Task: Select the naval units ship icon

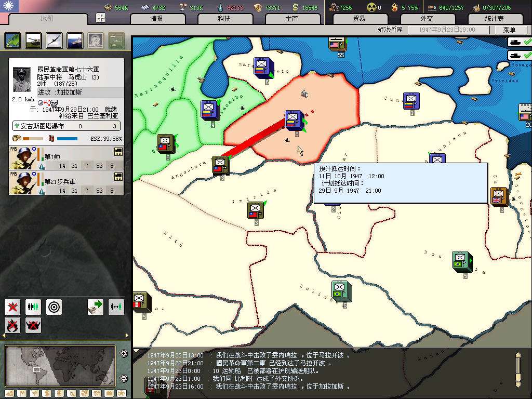Action: 74,41
